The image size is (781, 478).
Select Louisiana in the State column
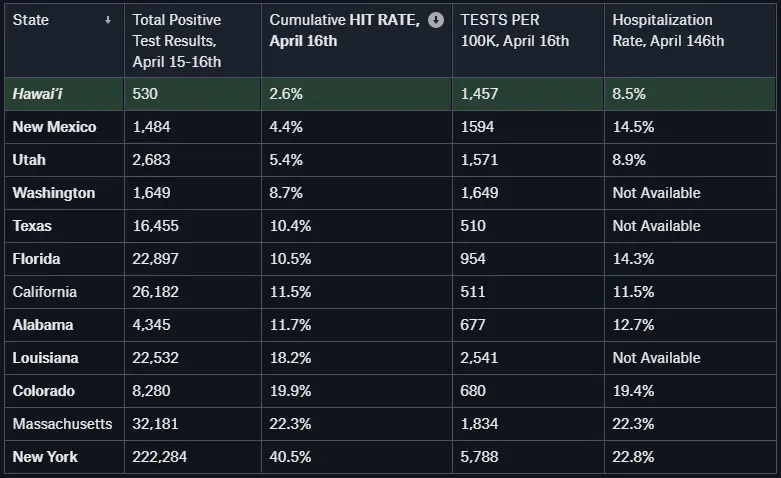[x=45, y=358]
